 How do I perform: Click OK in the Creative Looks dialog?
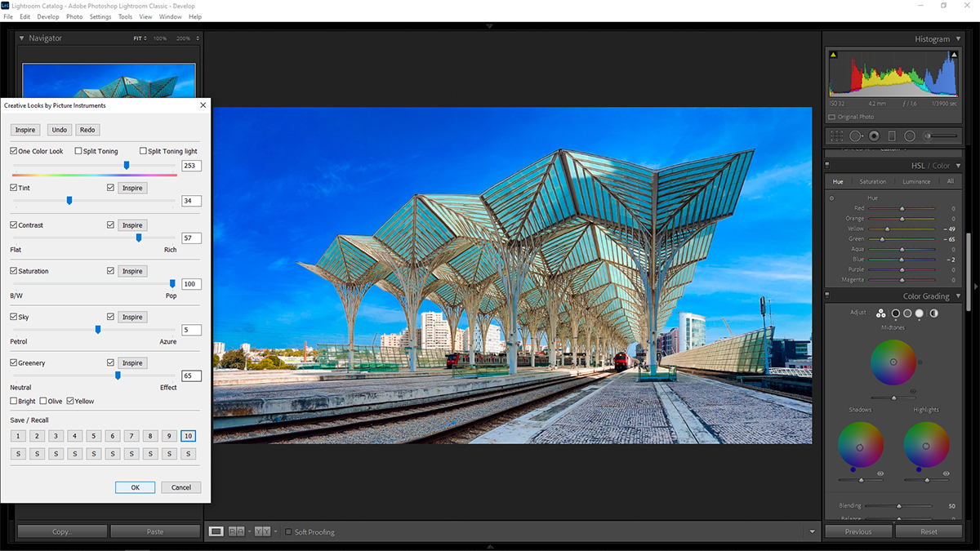click(135, 487)
